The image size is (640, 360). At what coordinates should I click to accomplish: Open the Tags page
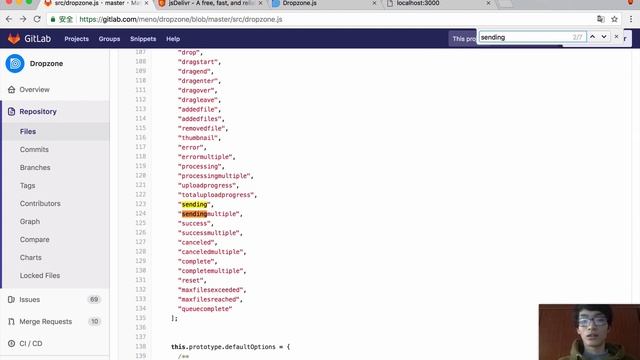[x=27, y=185]
